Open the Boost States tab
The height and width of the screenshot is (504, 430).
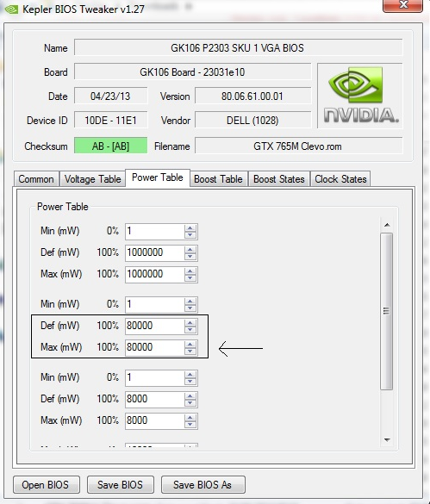pos(279,179)
